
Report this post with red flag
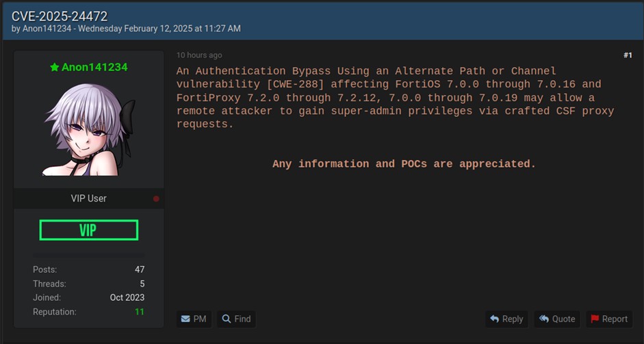[608, 319]
